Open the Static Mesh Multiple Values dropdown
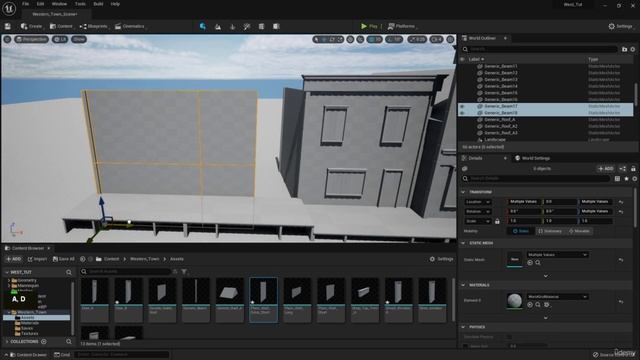The image size is (640, 360). [557, 255]
